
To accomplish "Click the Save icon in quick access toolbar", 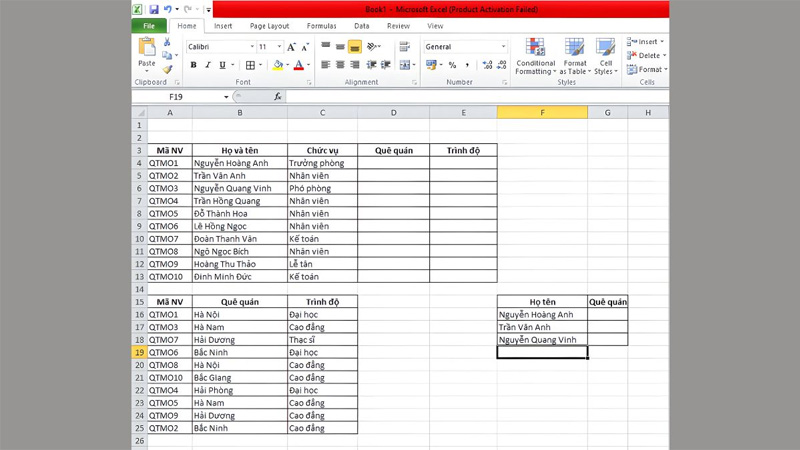I will click(x=154, y=9).
